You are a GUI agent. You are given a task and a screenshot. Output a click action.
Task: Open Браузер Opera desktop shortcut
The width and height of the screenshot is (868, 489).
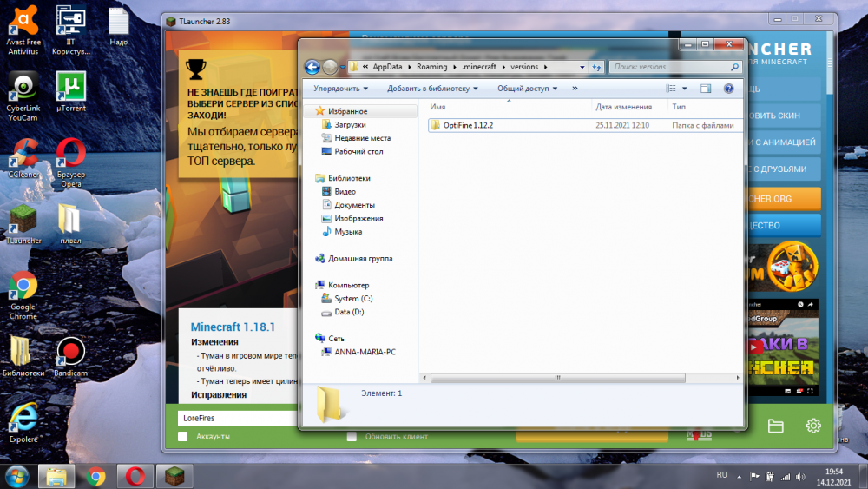[71, 162]
